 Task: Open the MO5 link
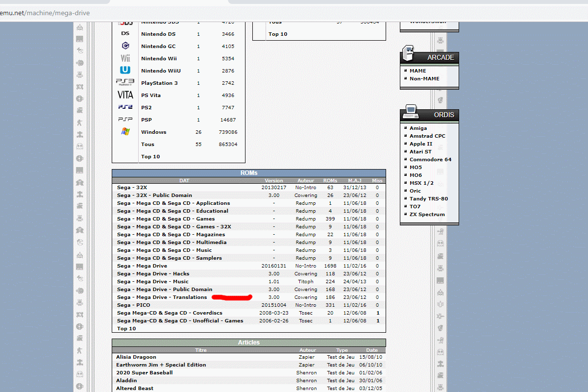pyautogui.click(x=416, y=167)
